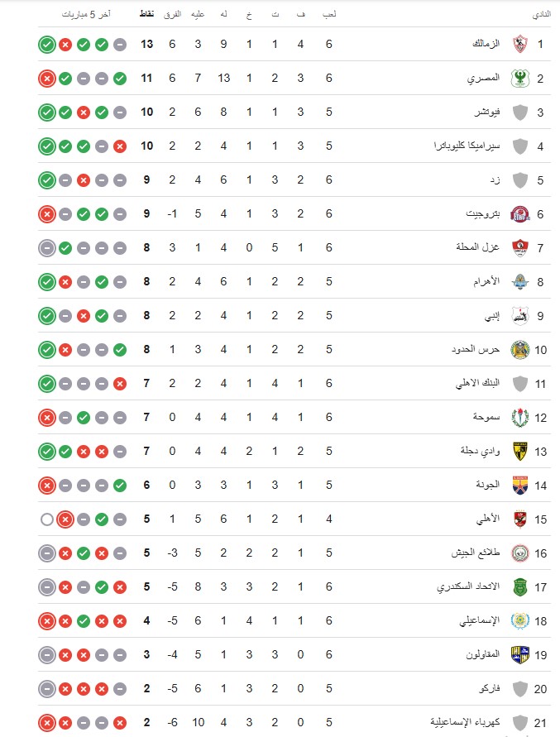
Task: Click the El Gouna club crest
Action: pos(519,486)
